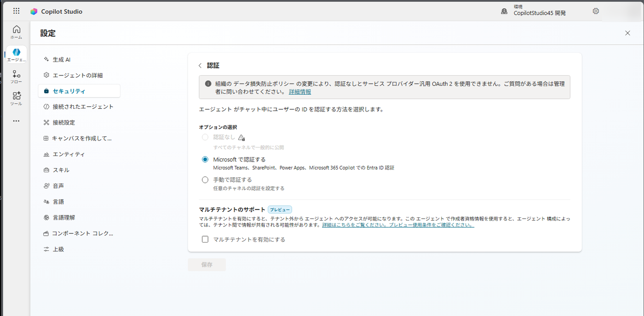Select the 認証なし radio option
The height and width of the screenshot is (316, 644).
[205, 137]
